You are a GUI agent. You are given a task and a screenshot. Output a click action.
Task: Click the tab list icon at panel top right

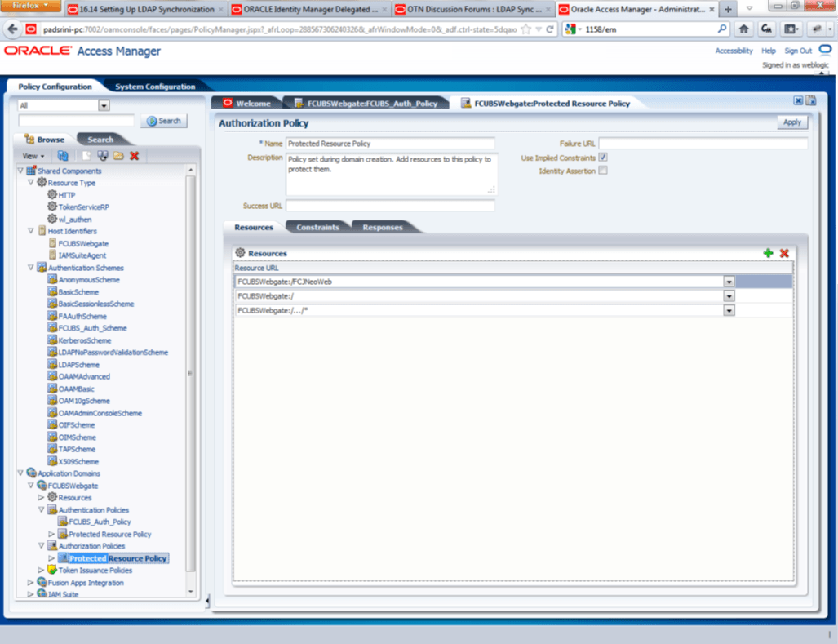pyautogui.click(x=811, y=100)
